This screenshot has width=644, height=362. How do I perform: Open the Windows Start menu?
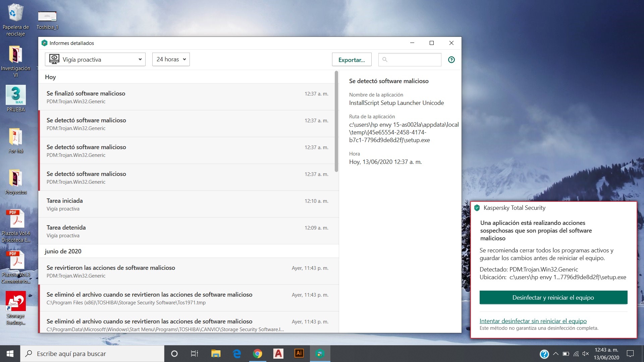pos(10,354)
